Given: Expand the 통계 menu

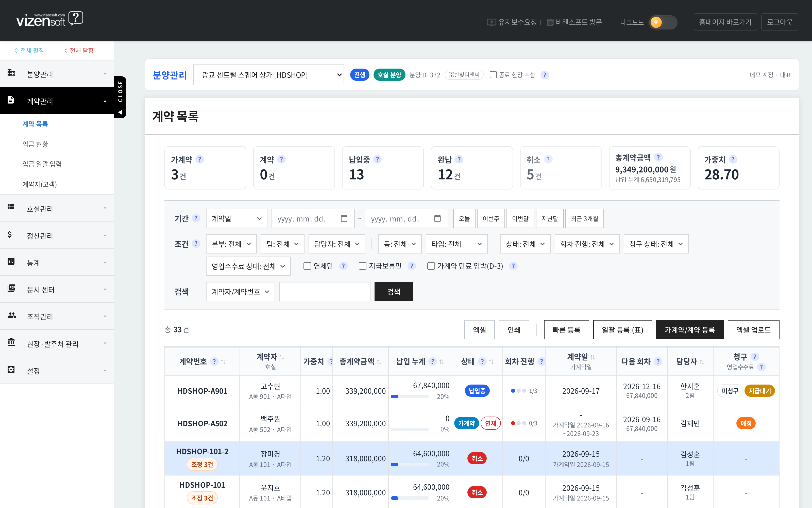Looking at the screenshot, I should click(57, 262).
